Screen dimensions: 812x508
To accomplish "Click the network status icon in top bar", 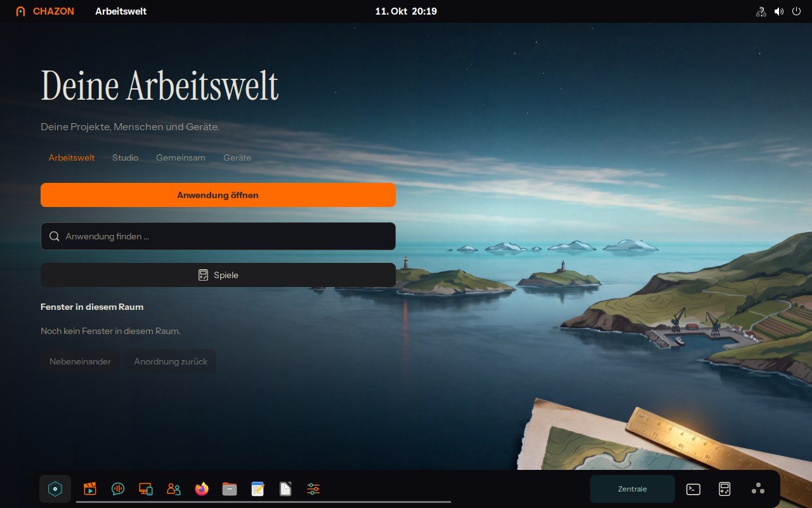I will (761, 11).
